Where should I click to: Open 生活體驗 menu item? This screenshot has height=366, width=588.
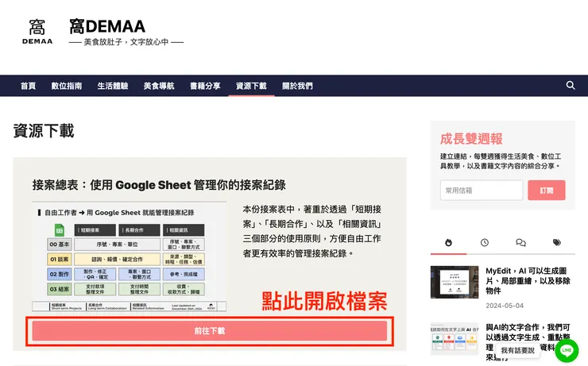(113, 86)
